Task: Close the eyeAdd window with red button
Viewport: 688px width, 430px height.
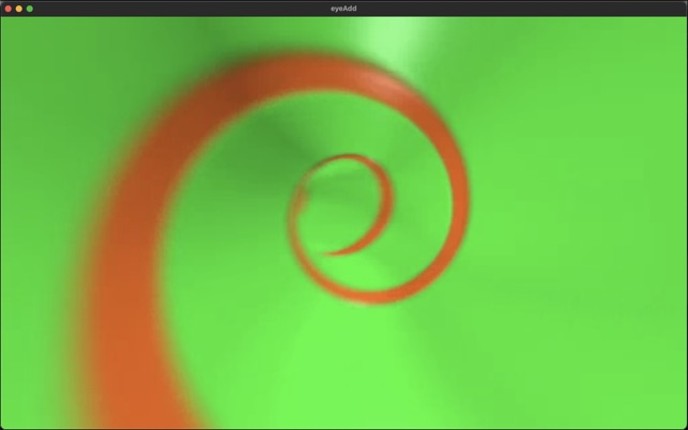Action: 6,8
